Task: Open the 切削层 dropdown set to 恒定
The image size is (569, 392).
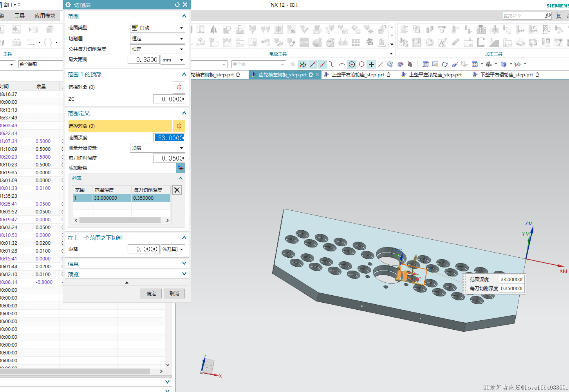Action: point(157,39)
